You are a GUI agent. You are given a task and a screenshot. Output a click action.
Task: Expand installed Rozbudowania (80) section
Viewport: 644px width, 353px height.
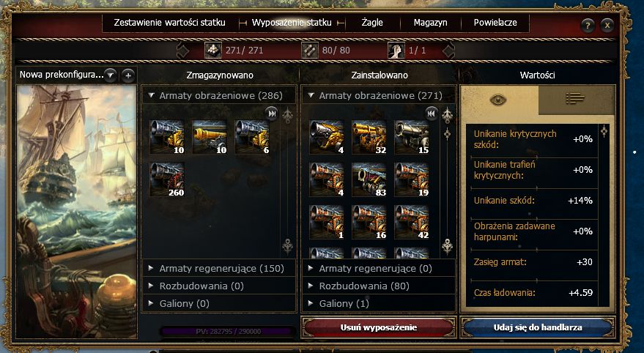(x=378, y=286)
